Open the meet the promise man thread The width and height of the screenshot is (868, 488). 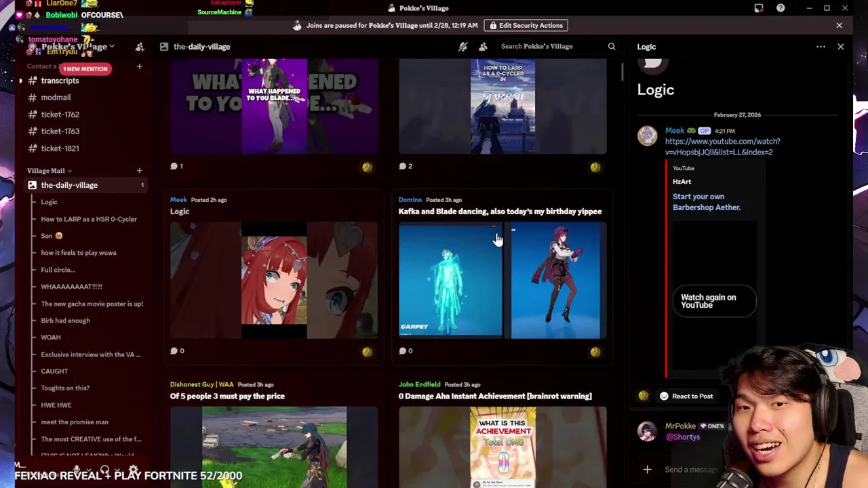[x=75, y=422]
